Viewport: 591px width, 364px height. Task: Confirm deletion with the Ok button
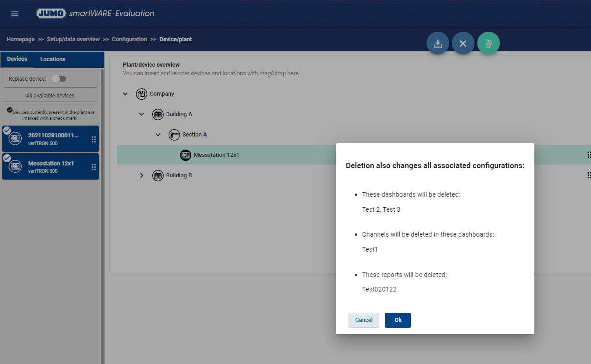coord(397,320)
